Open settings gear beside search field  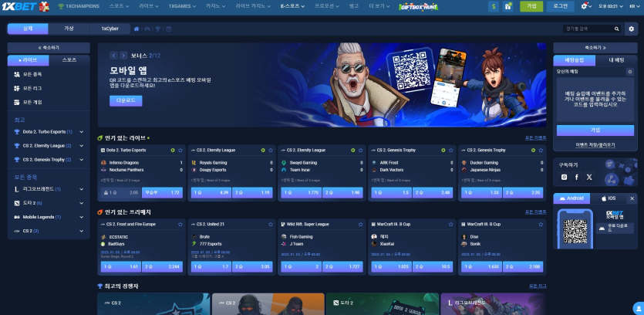pyautogui.click(x=632, y=29)
